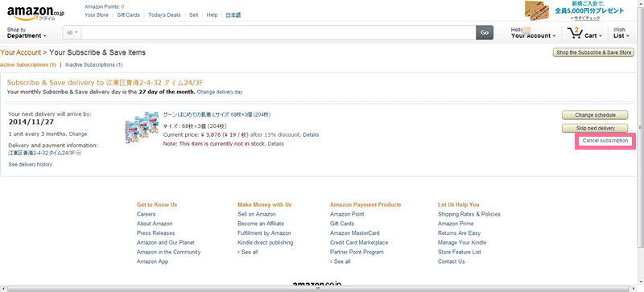
Task: Click Details next to not in stock note
Action: point(275,144)
